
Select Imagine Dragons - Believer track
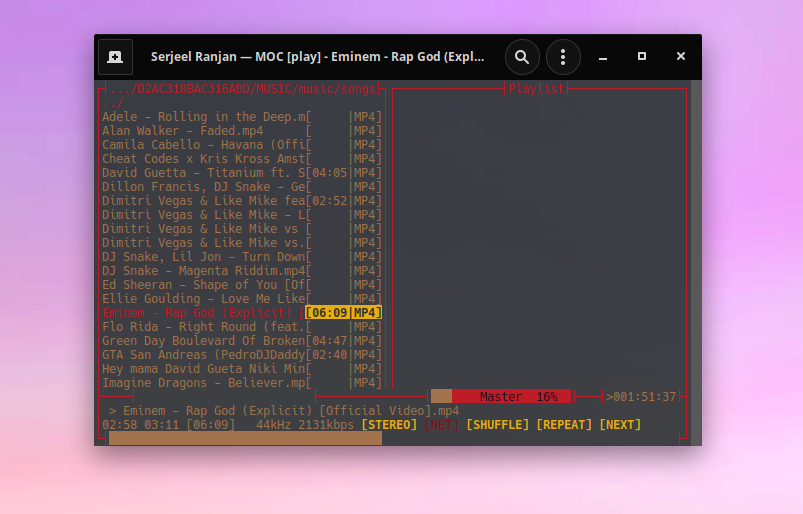(x=242, y=383)
